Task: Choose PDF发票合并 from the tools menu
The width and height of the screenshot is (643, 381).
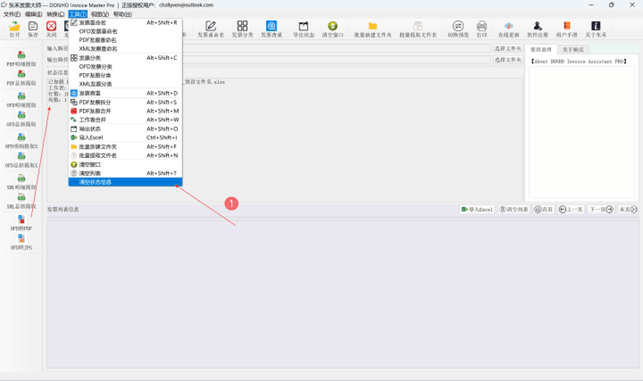Action: 125,111
